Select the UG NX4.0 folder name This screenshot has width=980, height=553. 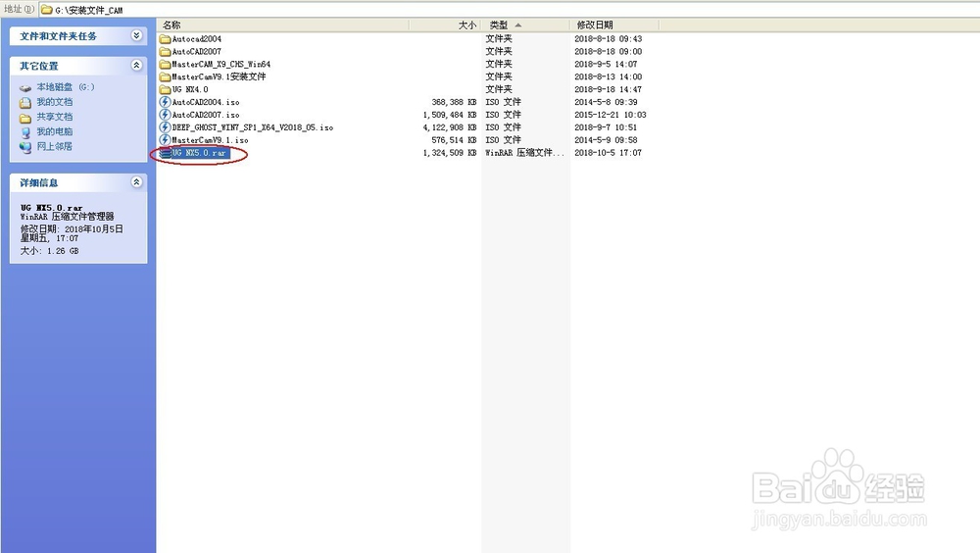(x=191, y=89)
